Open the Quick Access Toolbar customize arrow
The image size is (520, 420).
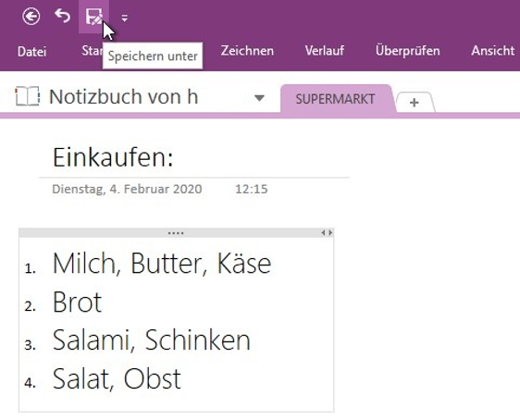tap(124, 18)
